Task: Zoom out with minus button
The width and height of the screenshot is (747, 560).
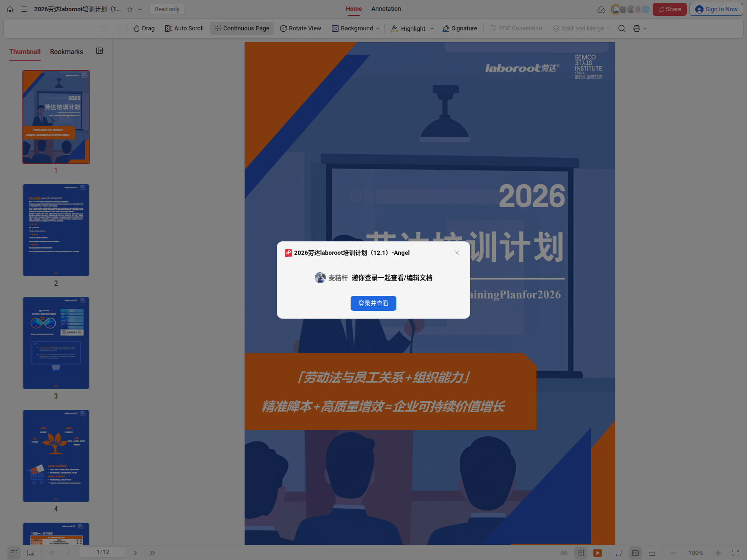Action: [673, 553]
